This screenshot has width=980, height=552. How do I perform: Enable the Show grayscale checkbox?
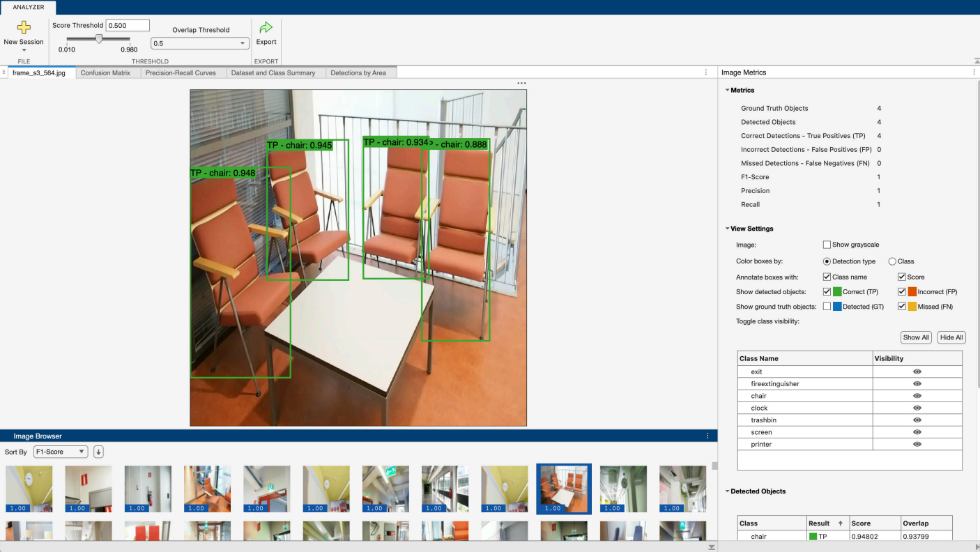click(x=827, y=245)
